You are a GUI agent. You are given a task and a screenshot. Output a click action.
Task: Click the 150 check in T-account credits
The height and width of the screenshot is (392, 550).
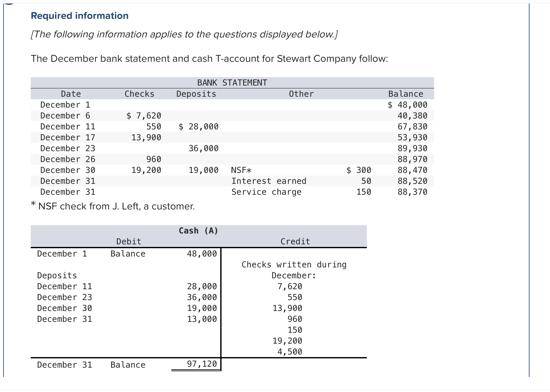[295, 330]
